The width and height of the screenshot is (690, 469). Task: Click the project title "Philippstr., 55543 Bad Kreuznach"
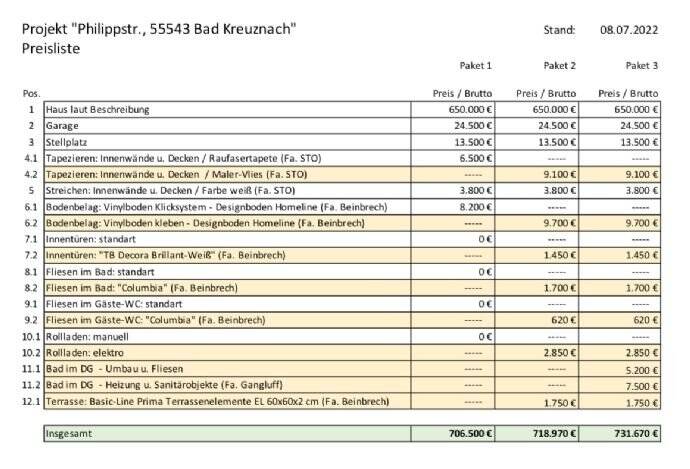click(159, 29)
